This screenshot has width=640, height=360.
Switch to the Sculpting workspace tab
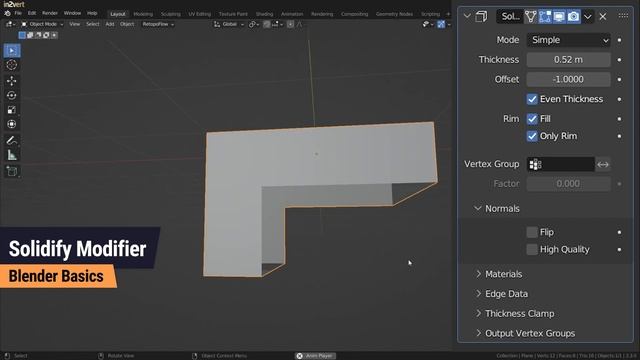click(x=171, y=14)
